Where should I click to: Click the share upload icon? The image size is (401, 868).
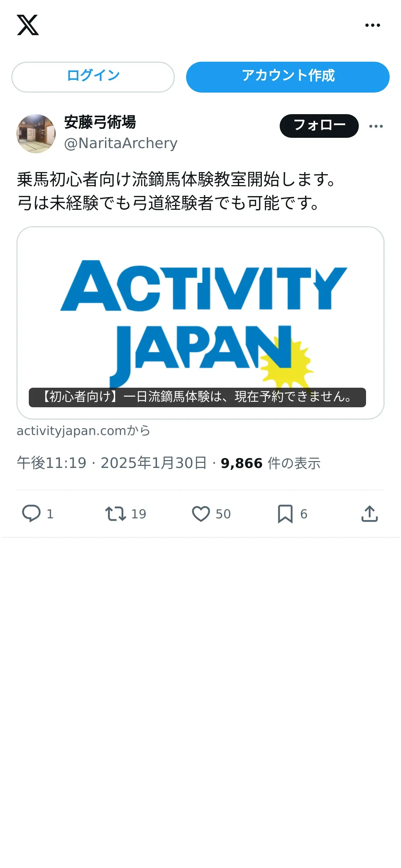click(369, 514)
